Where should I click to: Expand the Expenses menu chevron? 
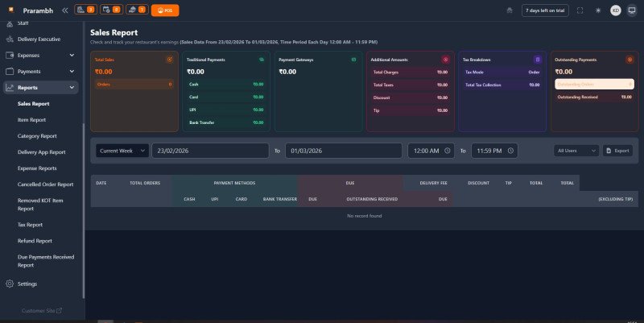click(x=72, y=55)
